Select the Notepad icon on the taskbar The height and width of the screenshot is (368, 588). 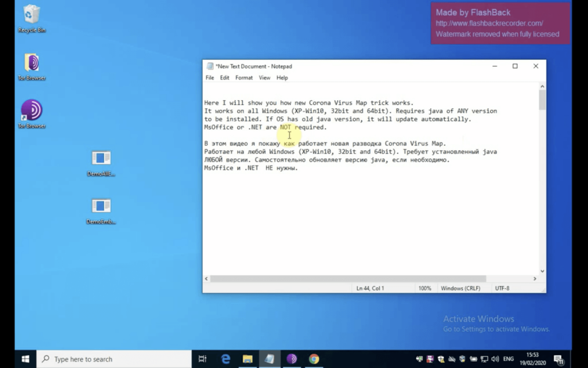[270, 358]
